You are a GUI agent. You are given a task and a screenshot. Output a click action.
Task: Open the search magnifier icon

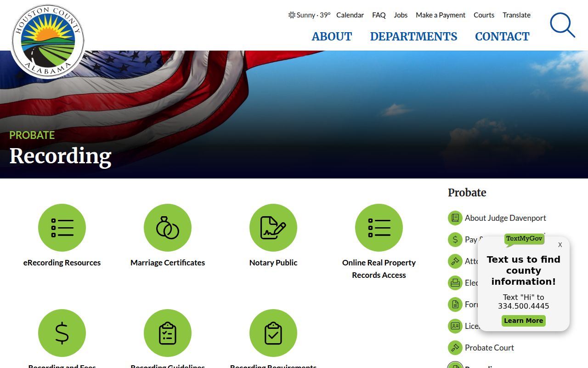[562, 25]
